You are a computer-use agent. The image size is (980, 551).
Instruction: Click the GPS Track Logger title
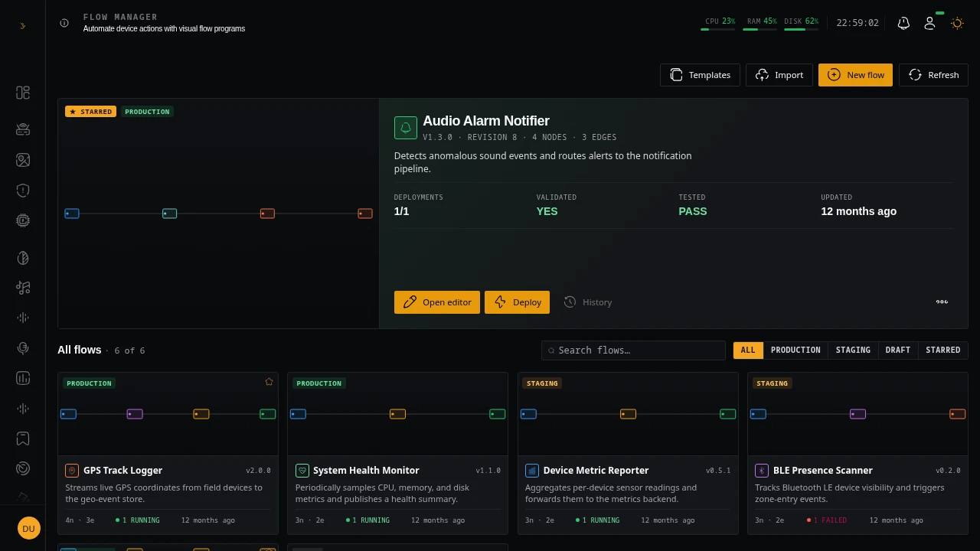[x=122, y=471]
